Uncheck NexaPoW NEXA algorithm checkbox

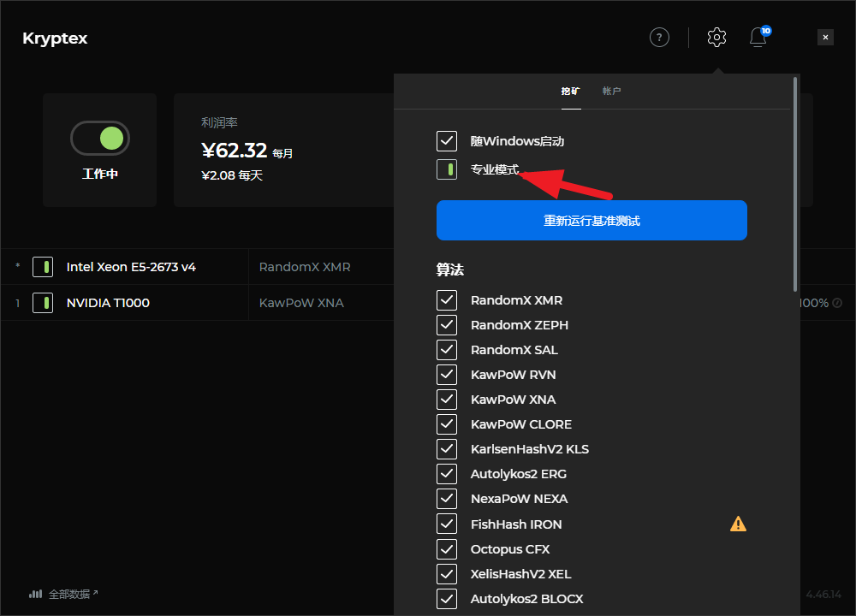(447, 499)
